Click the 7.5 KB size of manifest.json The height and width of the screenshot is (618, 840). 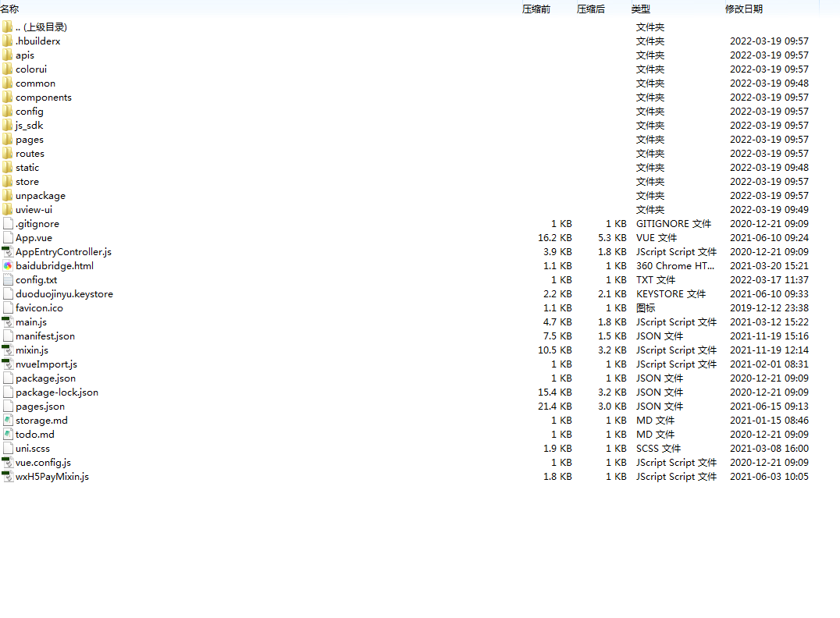pyautogui.click(x=557, y=336)
